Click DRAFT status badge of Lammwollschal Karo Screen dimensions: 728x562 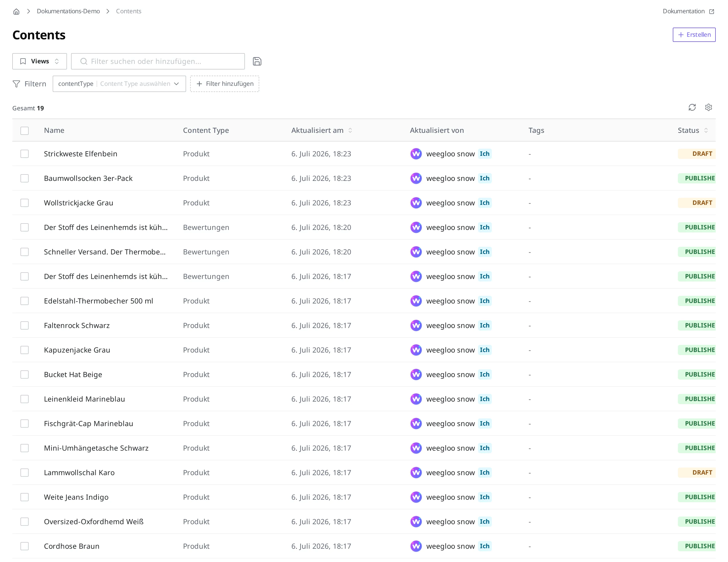tap(697, 472)
